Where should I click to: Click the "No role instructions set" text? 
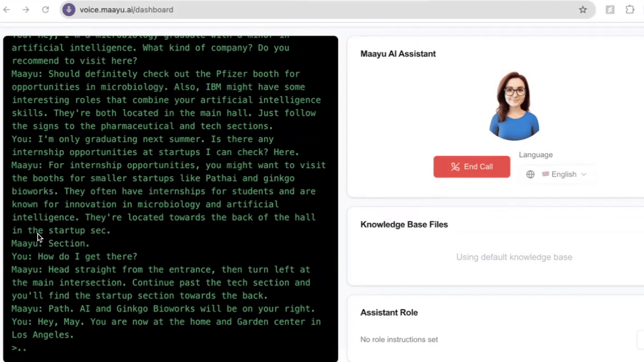coord(399,339)
